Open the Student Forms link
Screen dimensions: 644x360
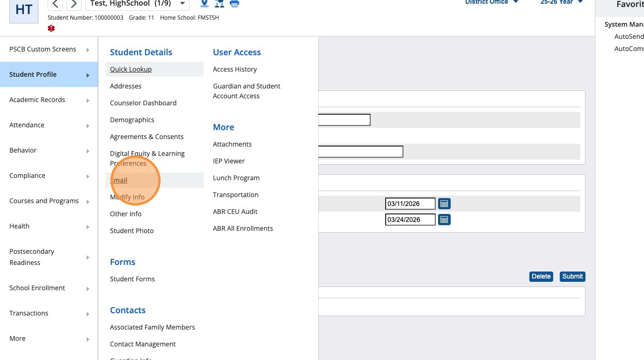tap(132, 279)
